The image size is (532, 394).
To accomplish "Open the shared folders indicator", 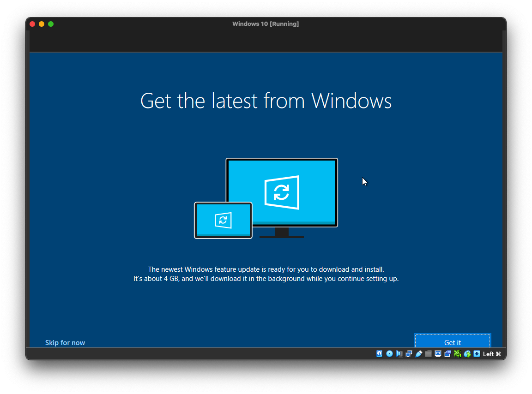I will point(428,354).
